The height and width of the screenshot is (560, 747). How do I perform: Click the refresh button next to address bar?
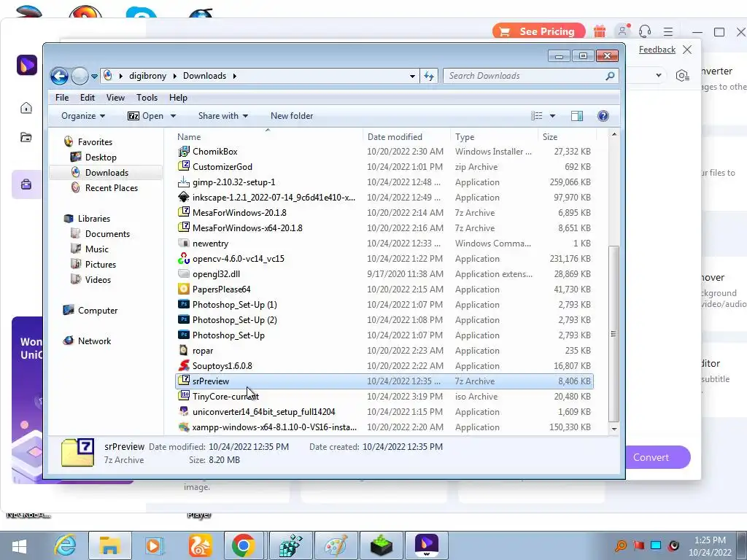coord(429,76)
